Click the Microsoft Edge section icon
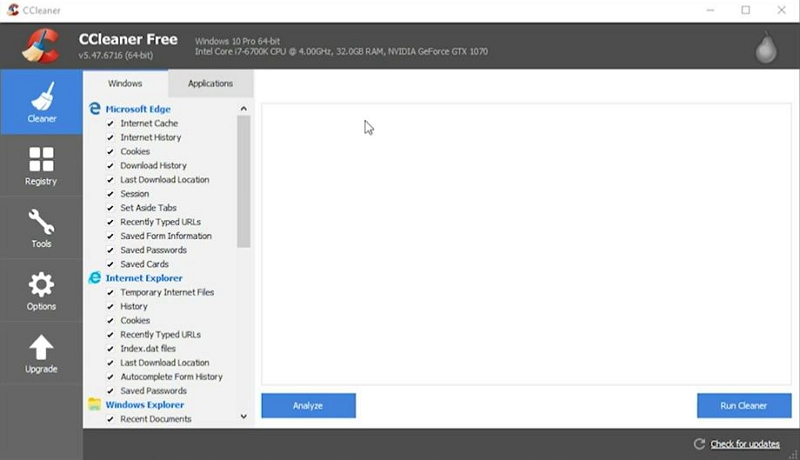The height and width of the screenshot is (460, 800). (95, 108)
